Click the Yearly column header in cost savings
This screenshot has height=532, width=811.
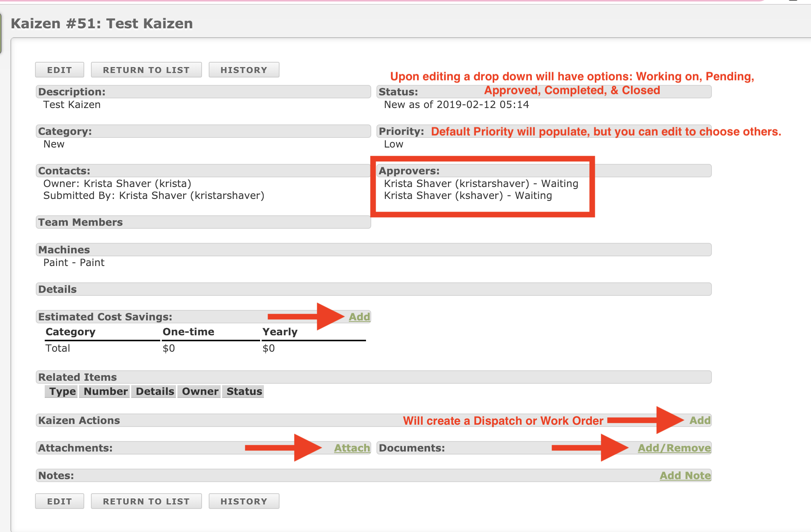click(280, 332)
